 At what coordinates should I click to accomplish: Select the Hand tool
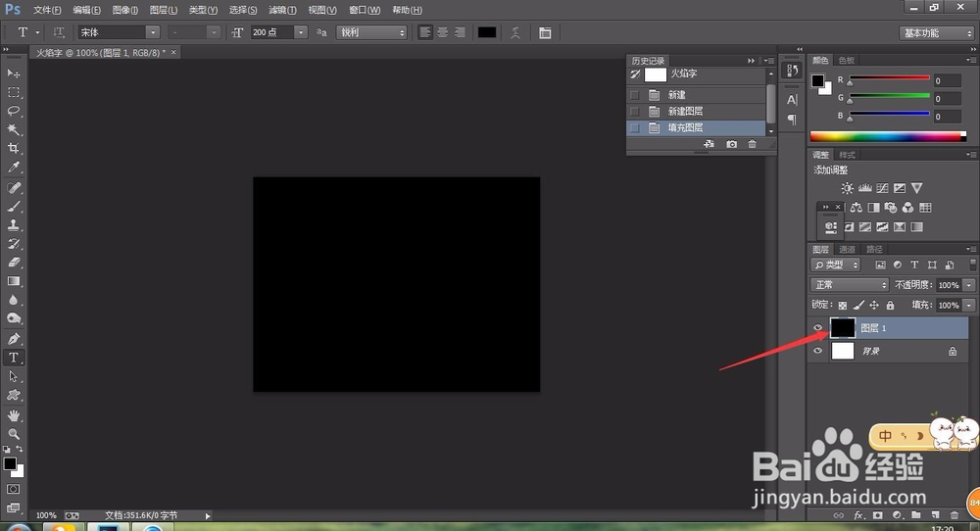pyautogui.click(x=13, y=416)
